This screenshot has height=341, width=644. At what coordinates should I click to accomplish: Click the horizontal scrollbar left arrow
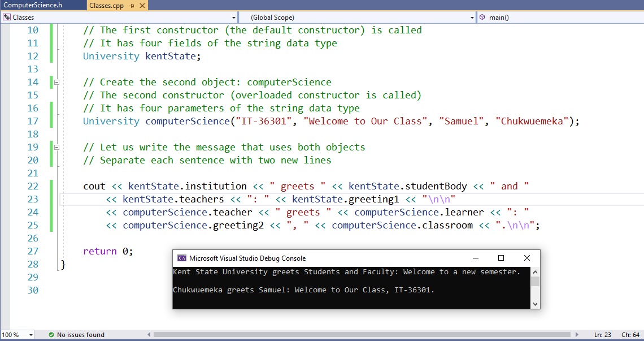point(149,335)
